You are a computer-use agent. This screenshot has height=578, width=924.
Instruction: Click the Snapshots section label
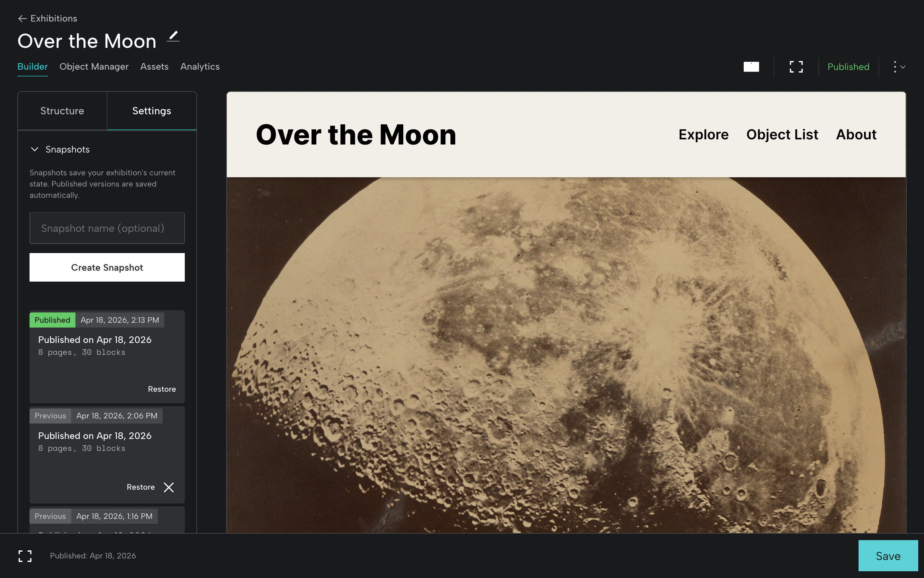tap(68, 149)
